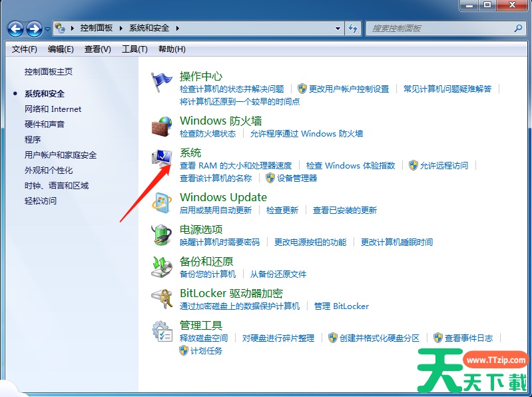Open the 系统 heading link

point(190,153)
